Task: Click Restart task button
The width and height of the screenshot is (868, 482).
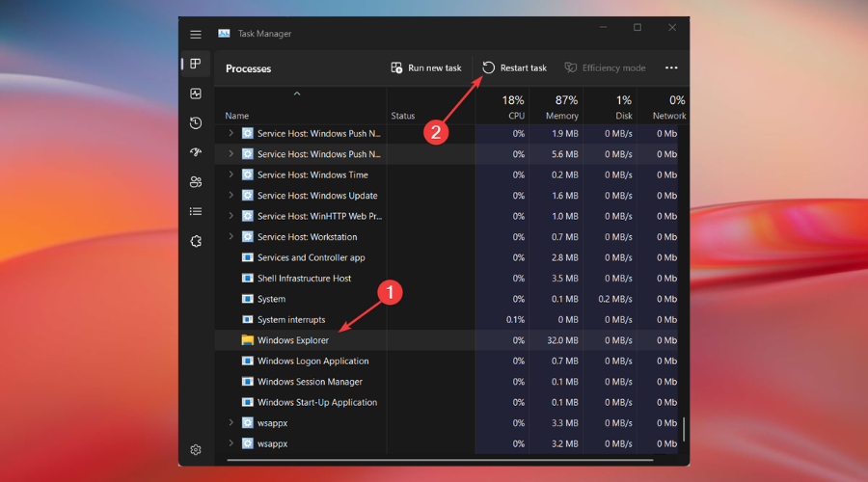Action: 514,68
